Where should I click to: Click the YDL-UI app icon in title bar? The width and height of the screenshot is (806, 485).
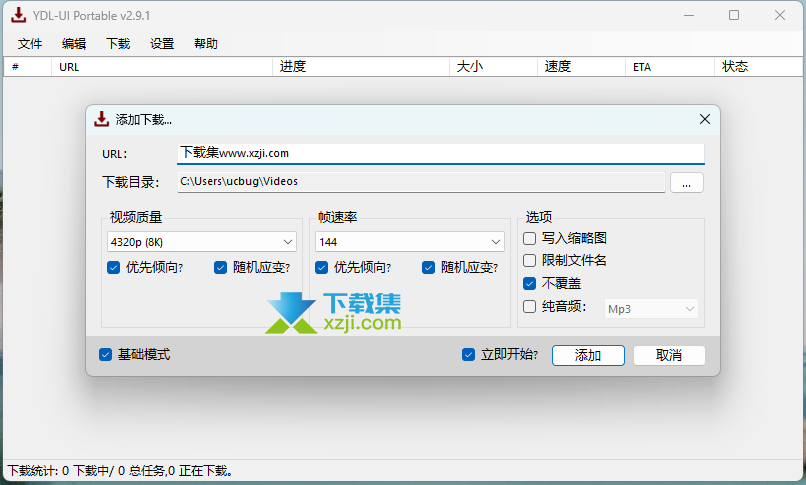pyautogui.click(x=19, y=15)
